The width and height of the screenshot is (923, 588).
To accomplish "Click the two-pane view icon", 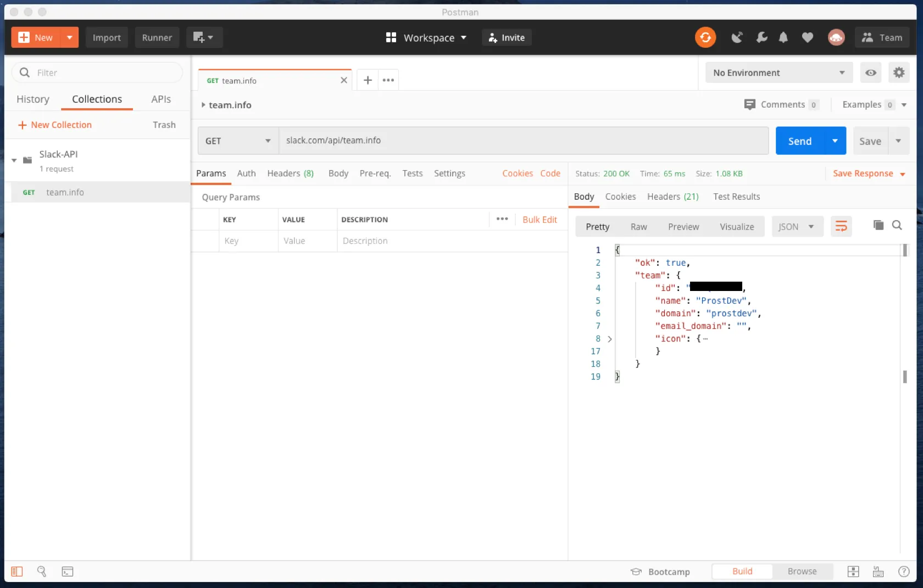I will point(853,572).
